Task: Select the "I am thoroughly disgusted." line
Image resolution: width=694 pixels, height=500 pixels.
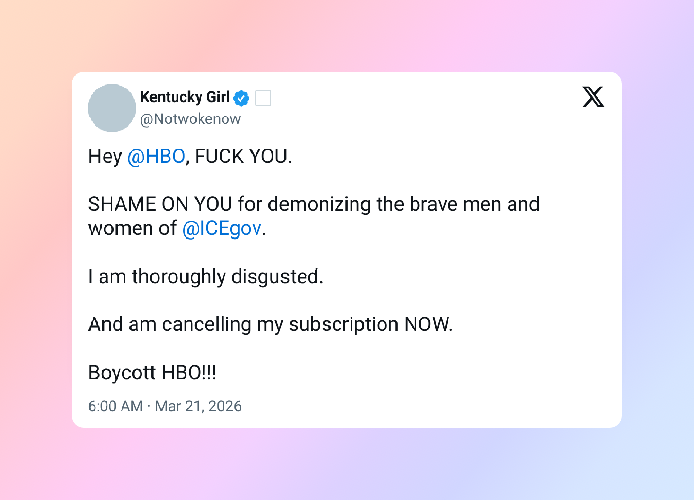Action: click(x=206, y=277)
